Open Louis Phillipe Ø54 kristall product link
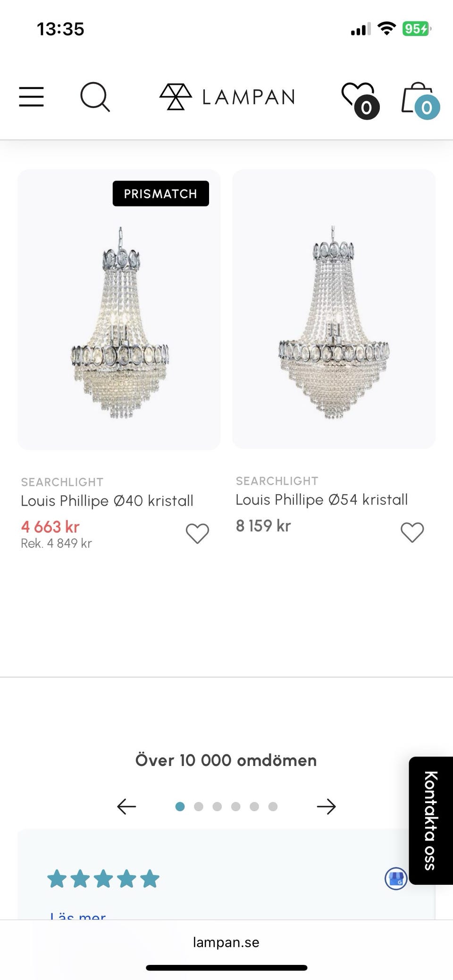The height and width of the screenshot is (980, 453). (322, 500)
